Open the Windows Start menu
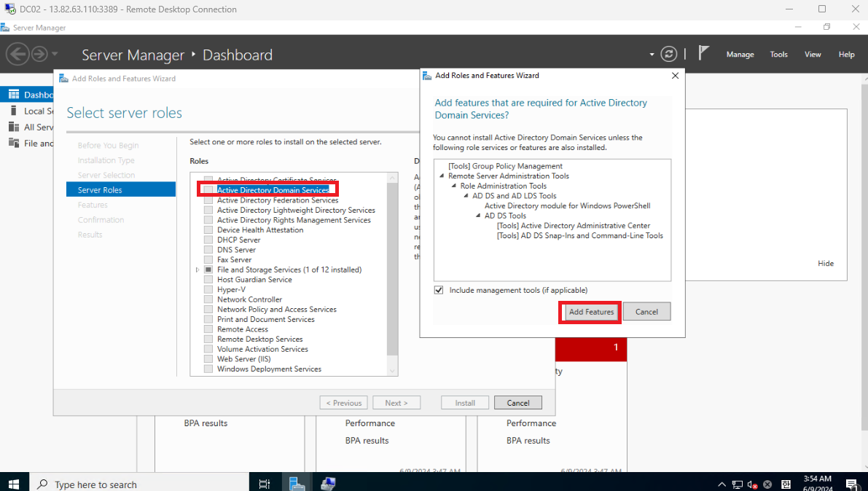 (x=13, y=484)
